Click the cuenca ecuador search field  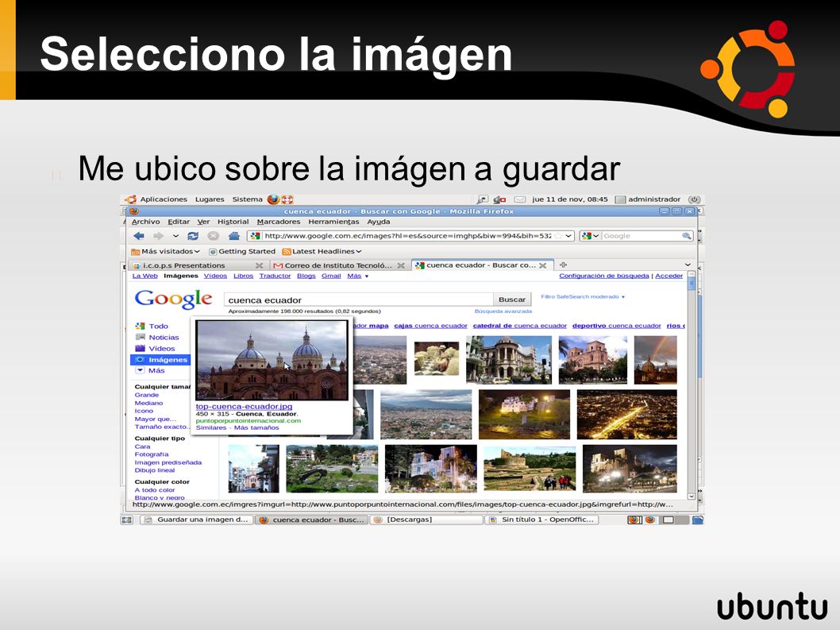click(x=358, y=300)
